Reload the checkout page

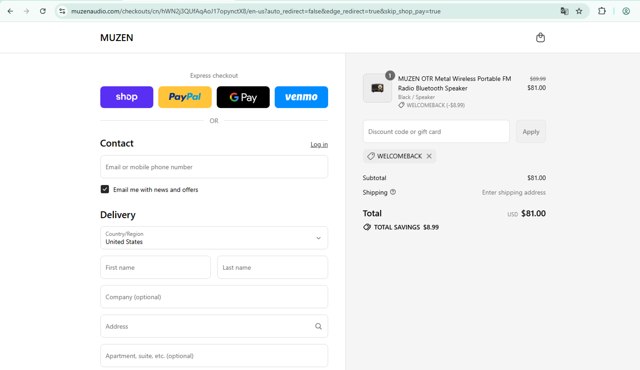[x=43, y=11]
